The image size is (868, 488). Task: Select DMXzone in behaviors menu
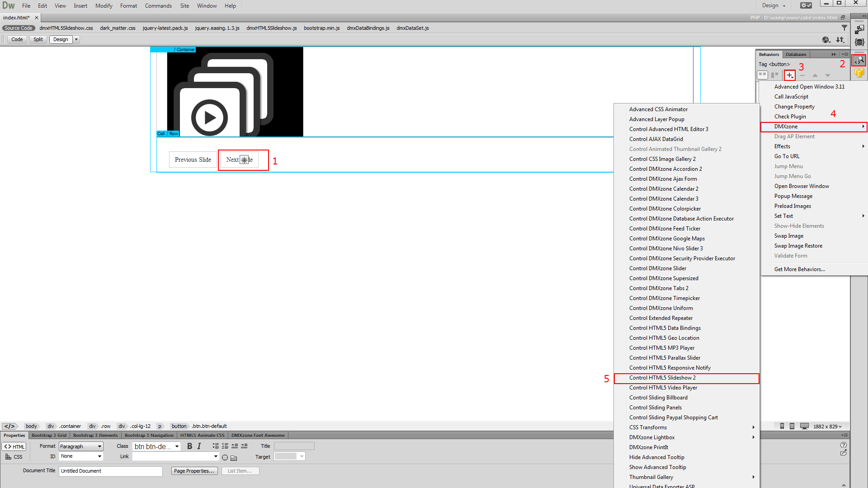[x=814, y=127]
